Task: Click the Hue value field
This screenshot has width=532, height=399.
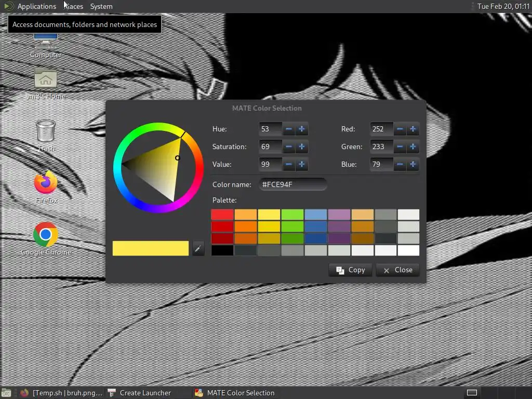Action: [270, 129]
